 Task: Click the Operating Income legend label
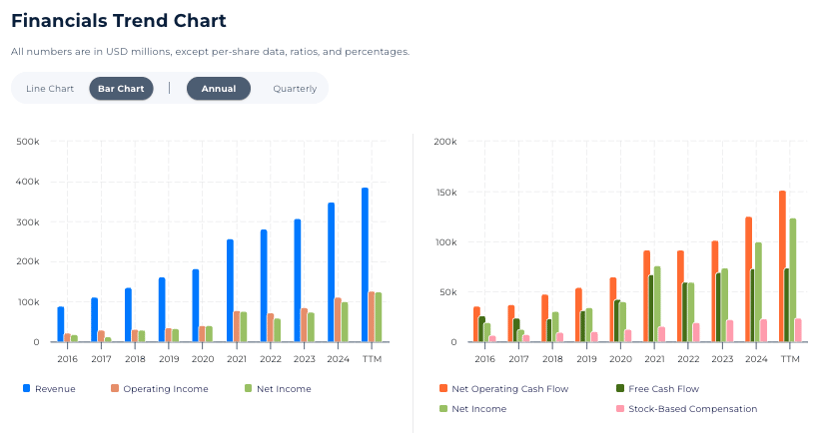point(166,389)
